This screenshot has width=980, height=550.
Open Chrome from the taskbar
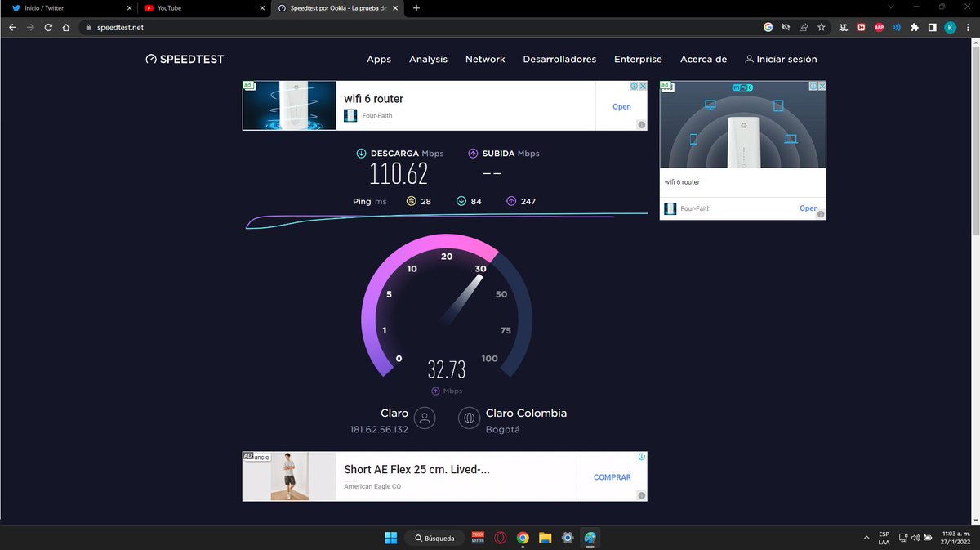(523, 538)
